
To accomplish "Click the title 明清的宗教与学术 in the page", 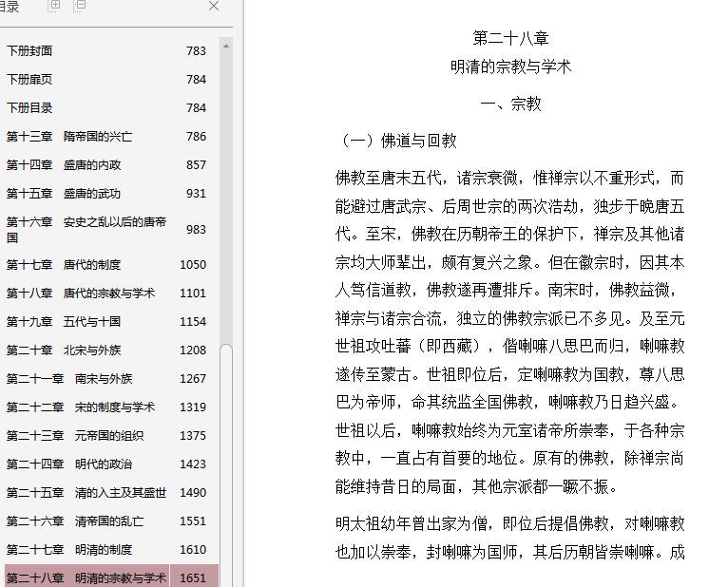I will pyautogui.click(x=510, y=66).
